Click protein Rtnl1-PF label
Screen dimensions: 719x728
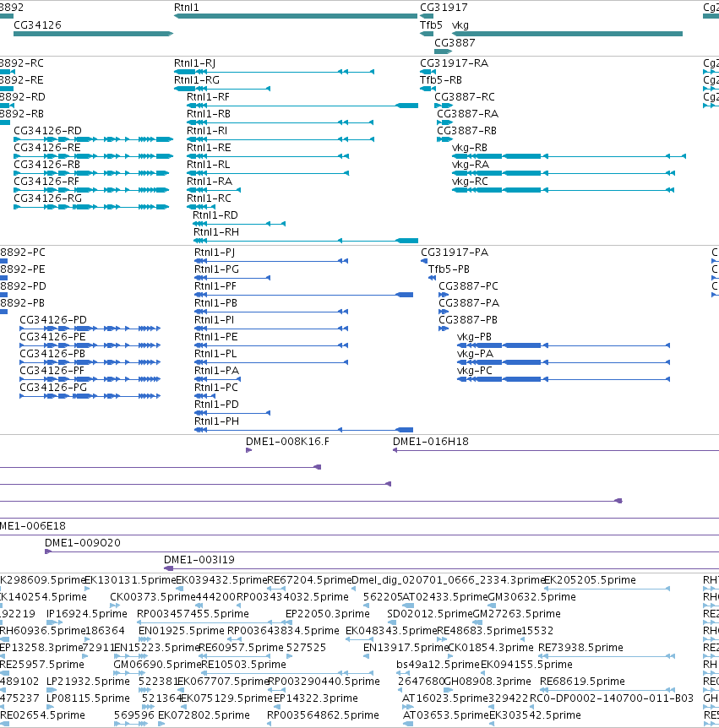click(215, 286)
